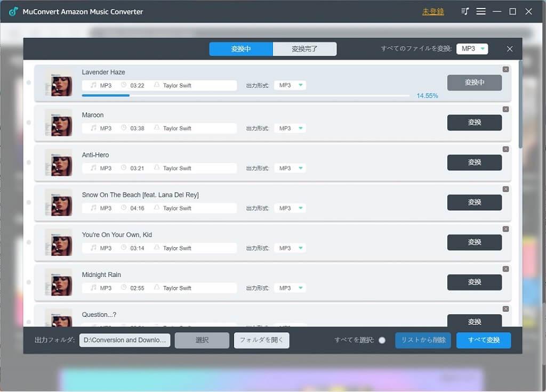Convert Midnight Rain with its 変換 button
This screenshot has height=392, width=546.
pyautogui.click(x=474, y=282)
